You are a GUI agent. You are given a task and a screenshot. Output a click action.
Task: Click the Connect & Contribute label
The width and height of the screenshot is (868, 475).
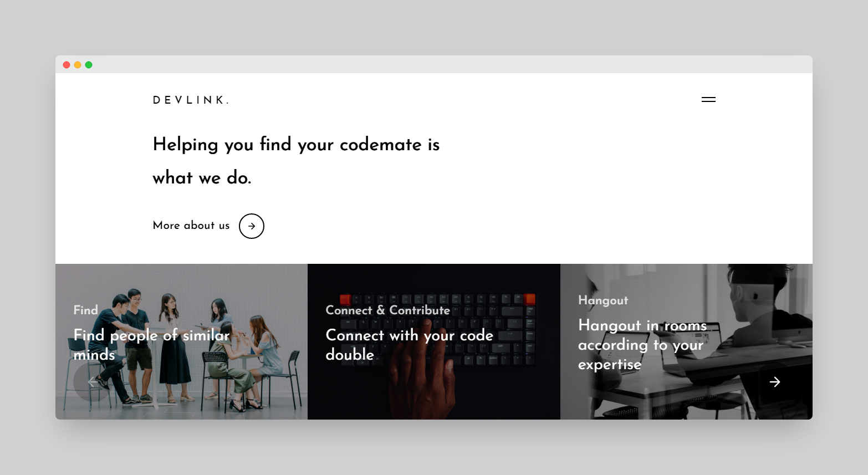[x=387, y=310]
